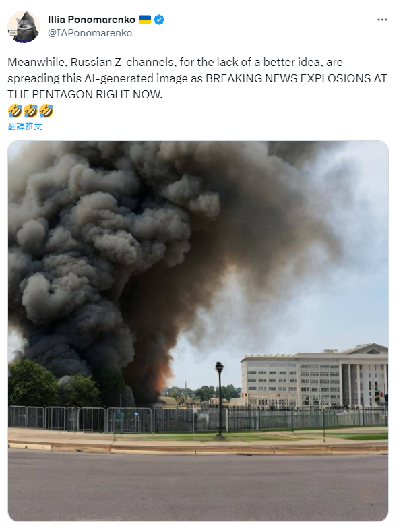
Task: Translate the tweet via 翻譯推文 link
Action: pyautogui.click(x=25, y=127)
